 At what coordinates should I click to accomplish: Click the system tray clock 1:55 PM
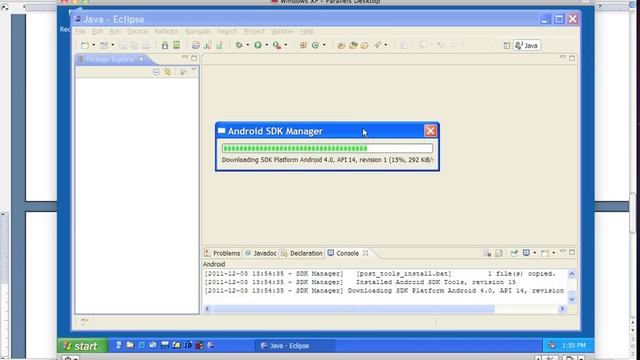coord(573,345)
